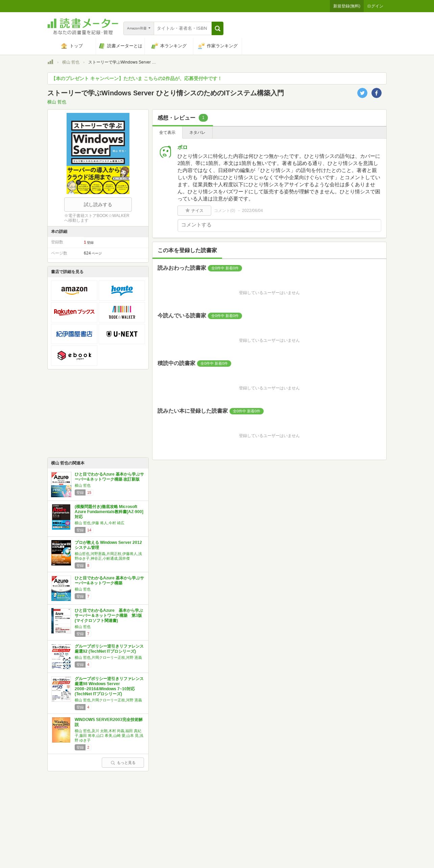This screenshot has width=434, height=868.
Task: Open グループポリシー逆引きリファレンス厳選92 title link
Action: (x=109, y=649)
